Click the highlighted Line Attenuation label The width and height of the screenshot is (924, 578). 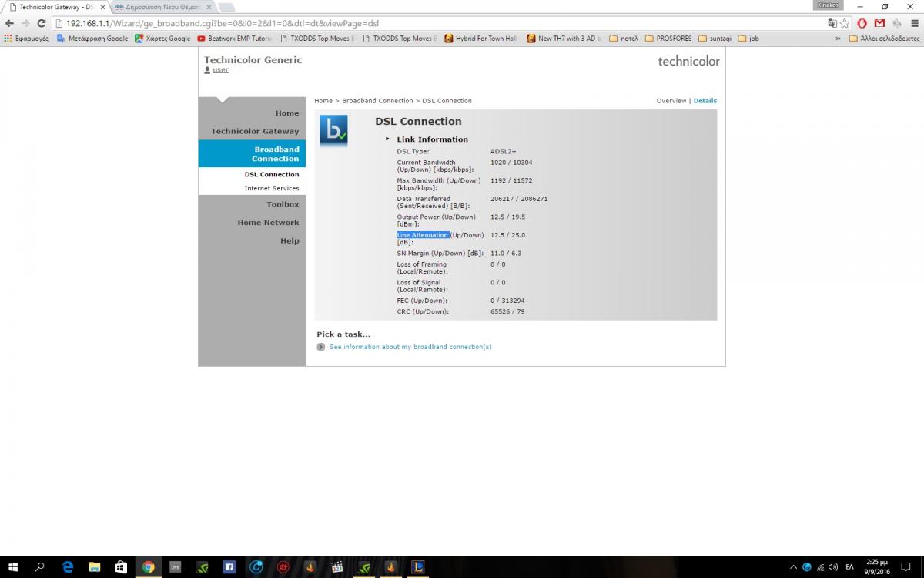pos(423,235)
